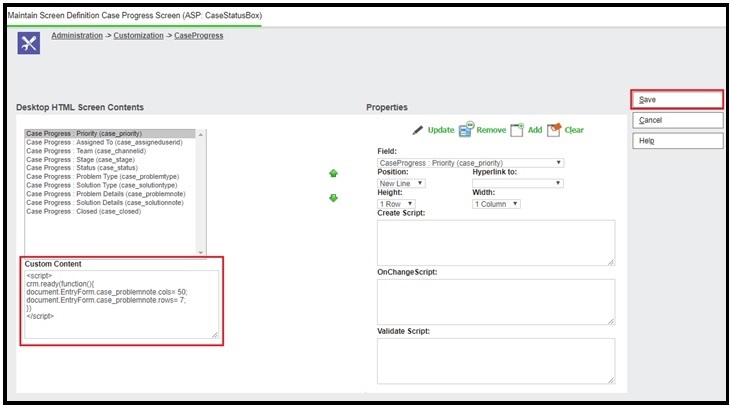Screen dimensions: 729x405
Task: Click the Add field icon
Action: pos(517,130)
